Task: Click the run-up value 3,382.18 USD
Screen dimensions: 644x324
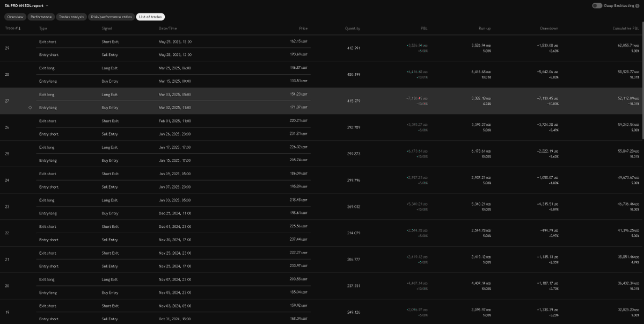Action: click(481, 98)
